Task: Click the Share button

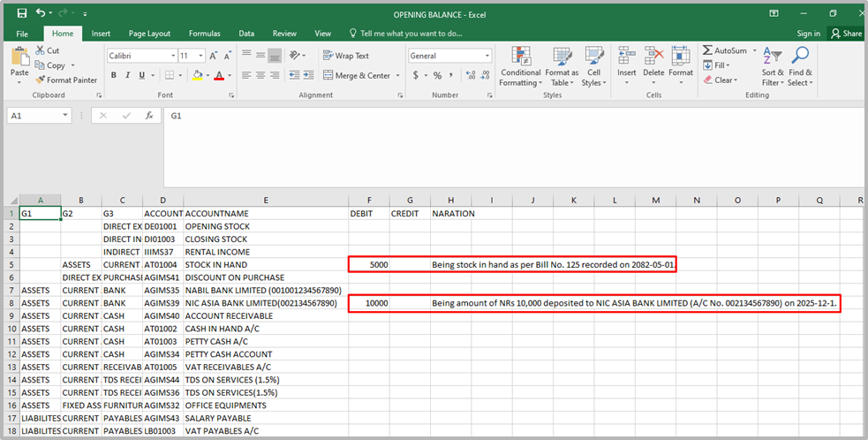Action: (846, 34)
